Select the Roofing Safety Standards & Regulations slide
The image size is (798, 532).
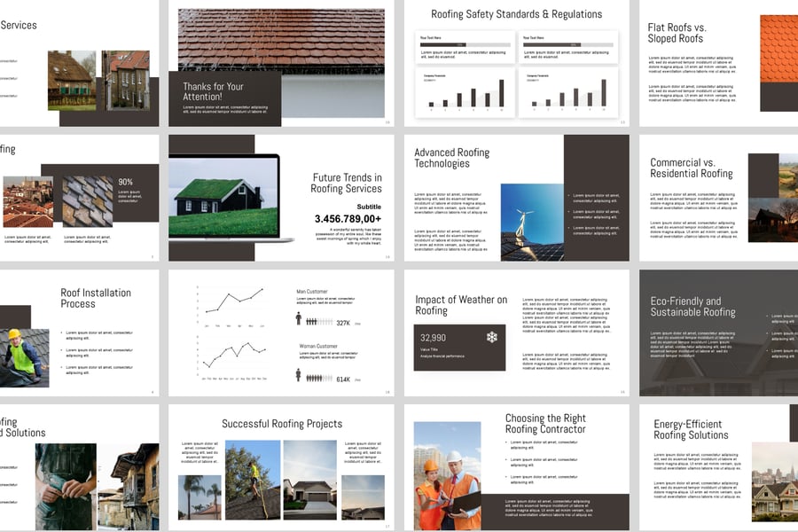click(x=516, y=63)
